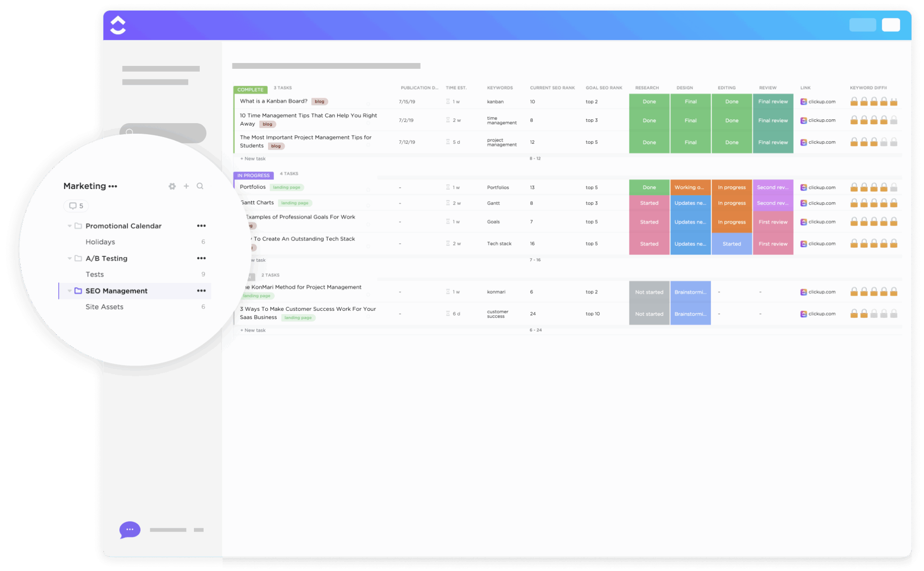The width and height of the screenshot is (924, 571).
Task: Adjust keyword difficulty locks on KonMari row
Action: point(873,292)
